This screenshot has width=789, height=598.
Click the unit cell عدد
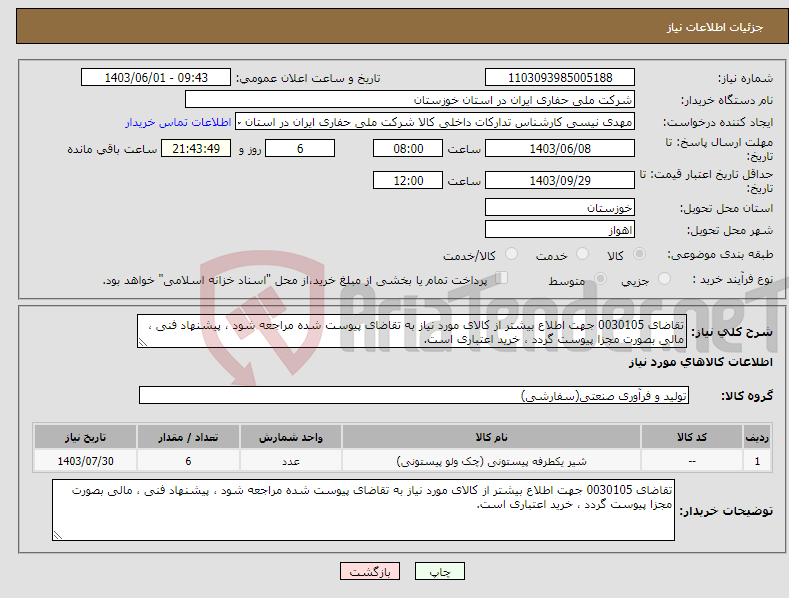[x=291, y=461]
